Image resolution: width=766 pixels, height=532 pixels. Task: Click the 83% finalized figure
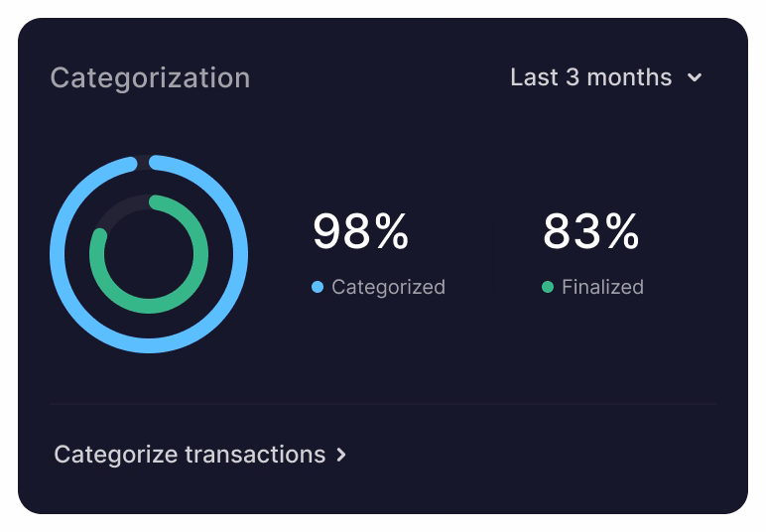590,232
